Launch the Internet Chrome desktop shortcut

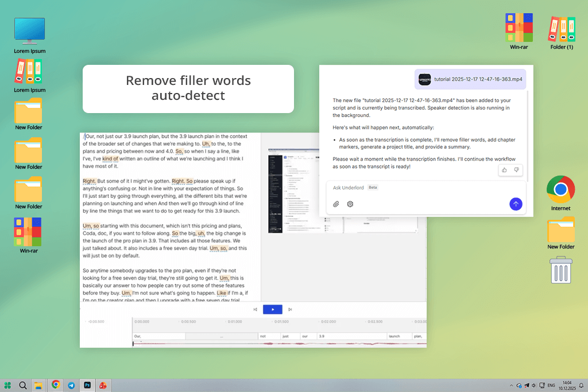coord(560,193)
